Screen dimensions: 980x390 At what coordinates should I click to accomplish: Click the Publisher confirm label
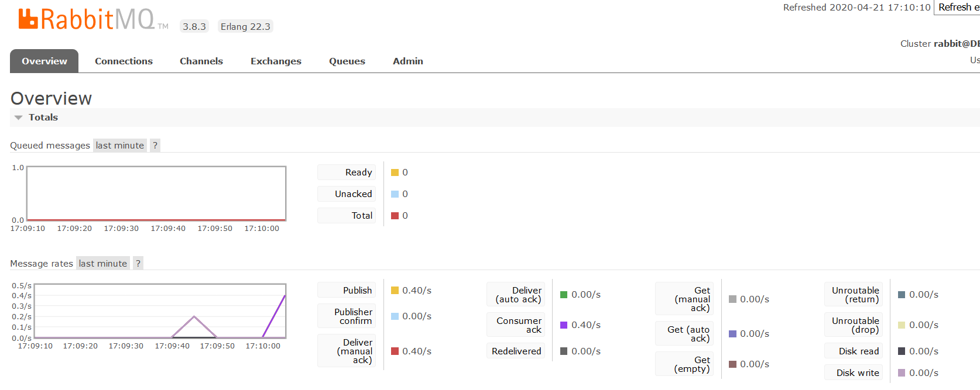347,316
